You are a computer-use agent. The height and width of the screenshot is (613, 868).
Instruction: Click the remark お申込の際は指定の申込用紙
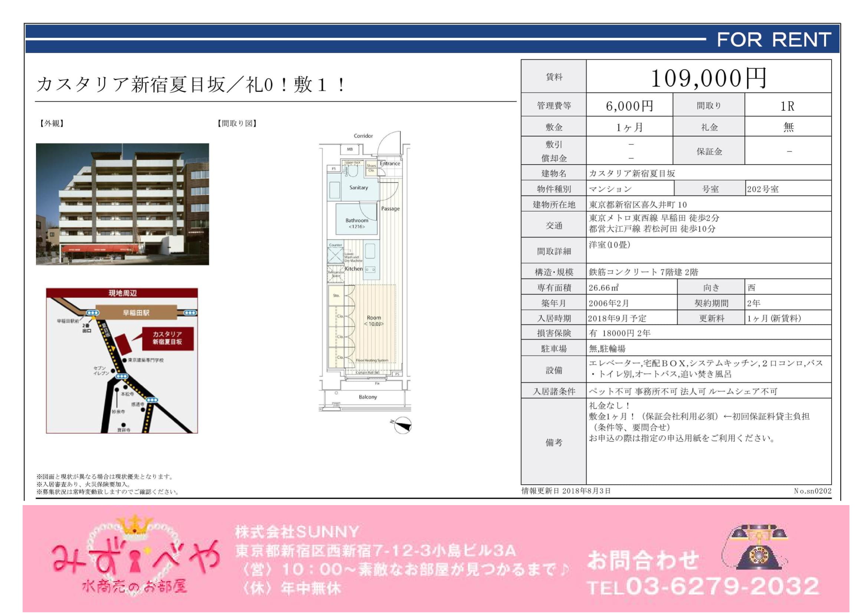(682, 438)
